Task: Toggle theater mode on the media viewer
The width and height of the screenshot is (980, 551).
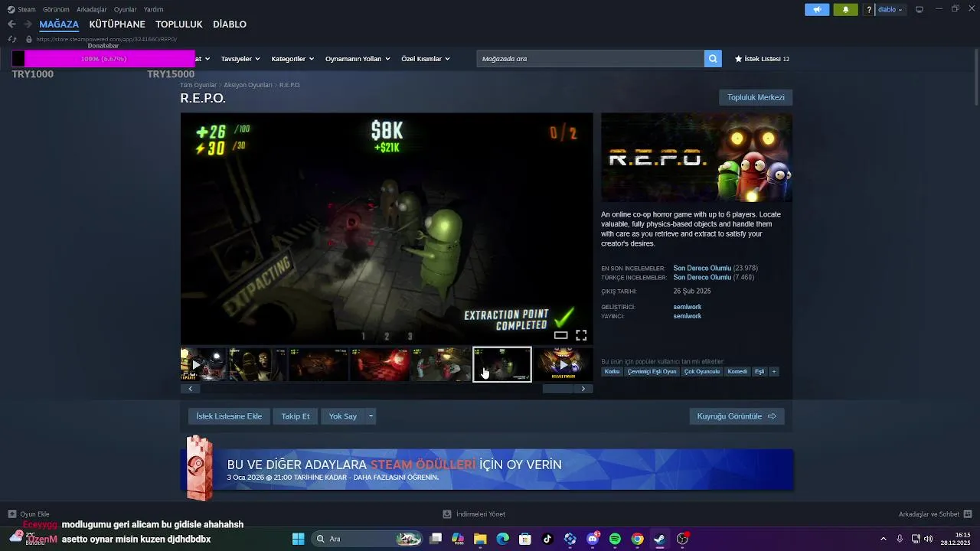Action: [561, 335]
